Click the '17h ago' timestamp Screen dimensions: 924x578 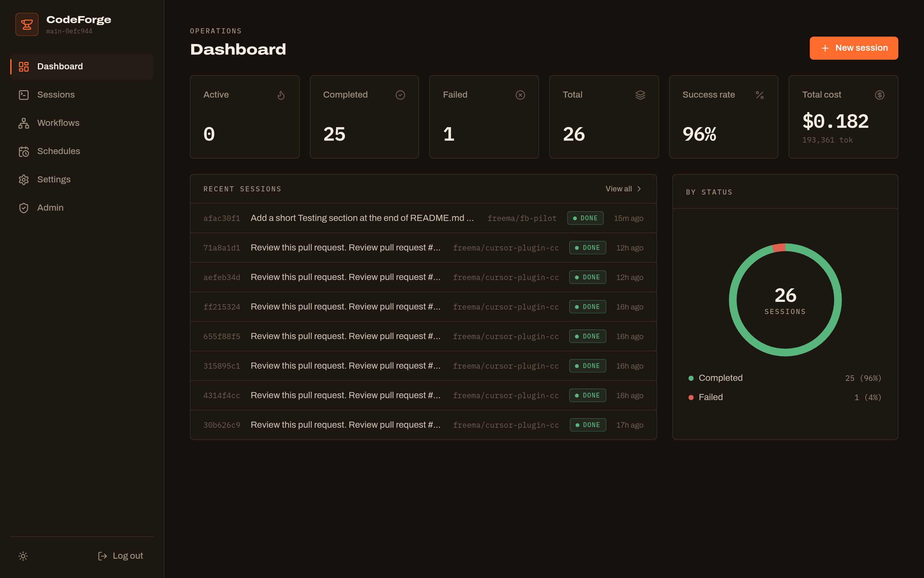tap(629, 425)
